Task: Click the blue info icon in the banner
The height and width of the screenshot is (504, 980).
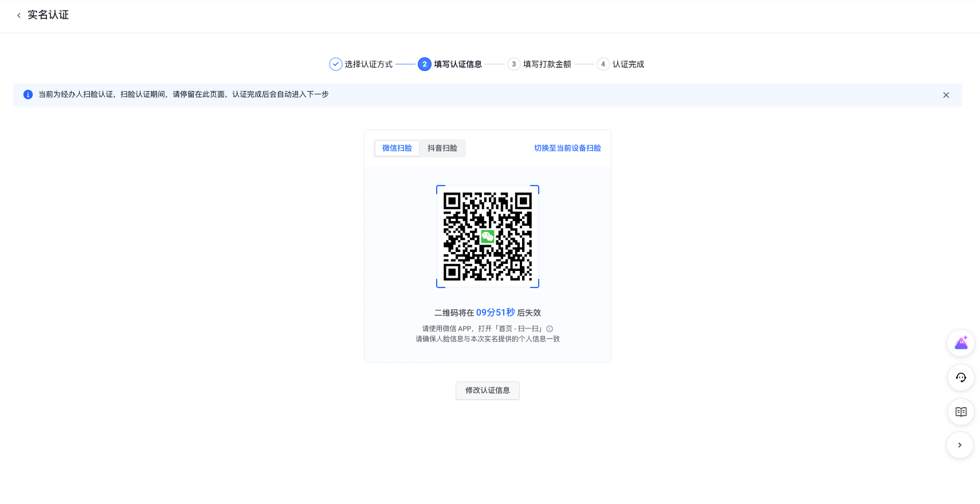Action: 28,94
